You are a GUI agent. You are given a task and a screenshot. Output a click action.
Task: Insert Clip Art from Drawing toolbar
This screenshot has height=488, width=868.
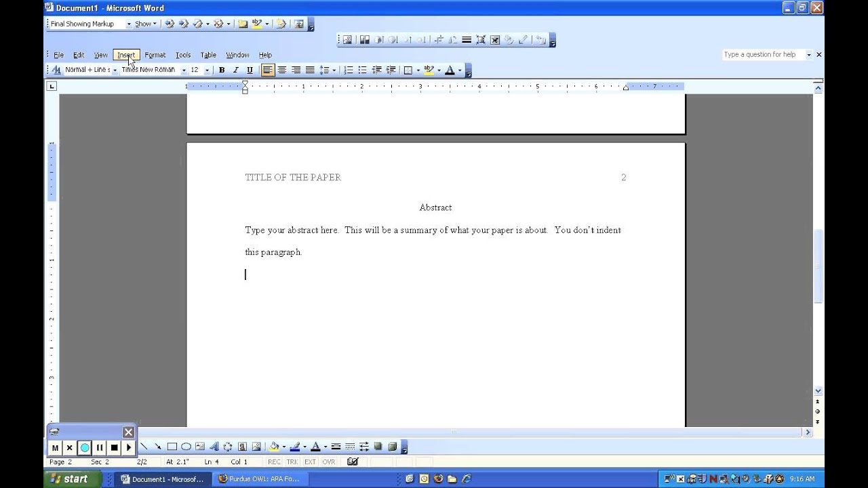tap(242, 447)
